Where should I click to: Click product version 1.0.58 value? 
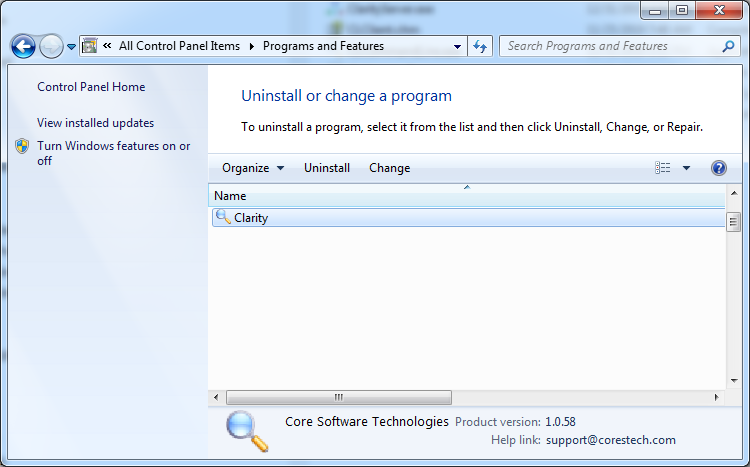pos(561,422)
